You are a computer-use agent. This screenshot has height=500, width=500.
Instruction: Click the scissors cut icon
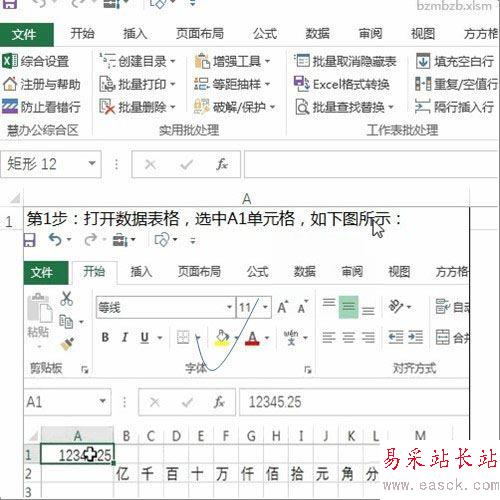[67, 299]
